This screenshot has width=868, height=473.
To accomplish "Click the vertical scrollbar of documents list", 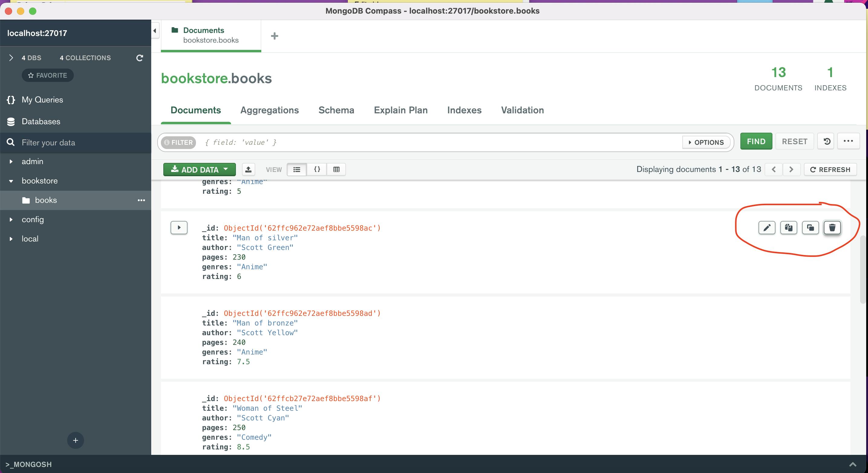I will tap(863, 269).
